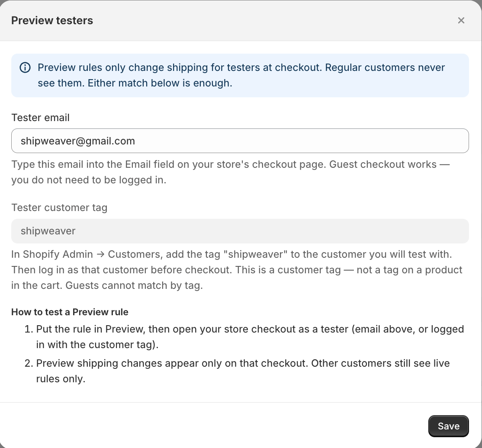The height and width of the screenshot is (448, 482).
Task: Click the Tester email input field
Action: click(x=240, y=141)
